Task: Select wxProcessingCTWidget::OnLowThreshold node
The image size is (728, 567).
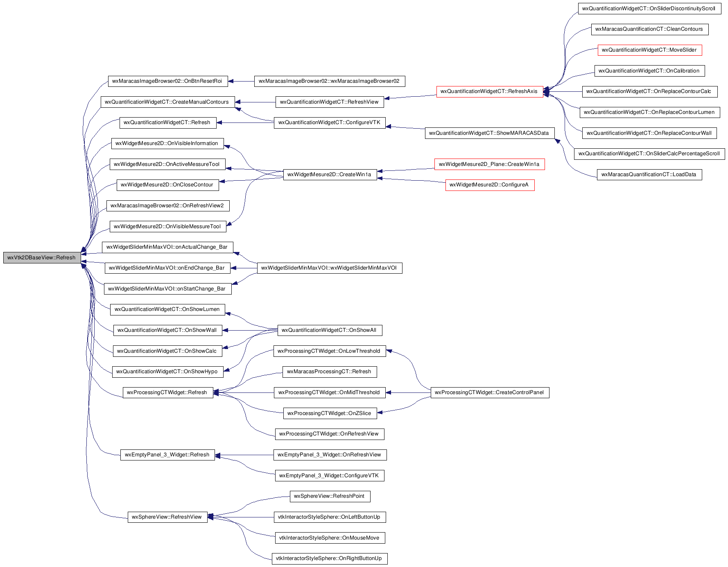Action: [330, 351]
